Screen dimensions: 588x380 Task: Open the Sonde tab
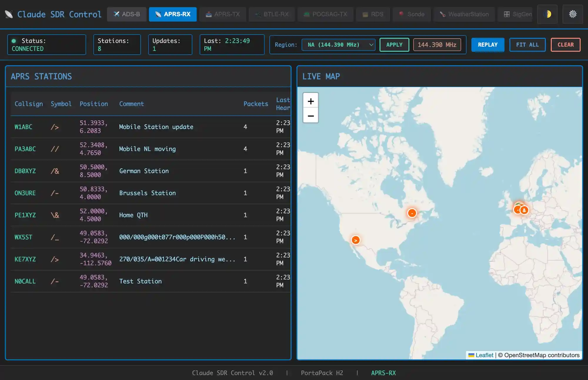tap(411, 14)
